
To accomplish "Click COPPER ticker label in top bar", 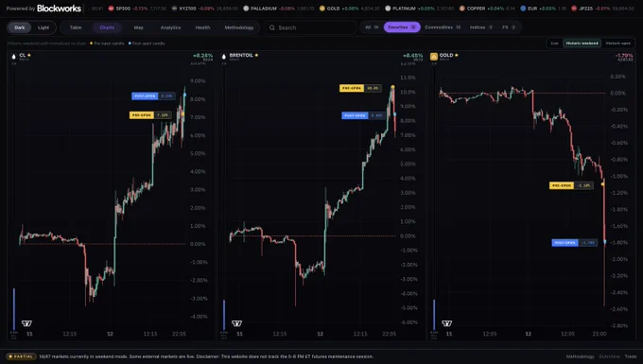I will pyautogui.click(x=476, y=9).
